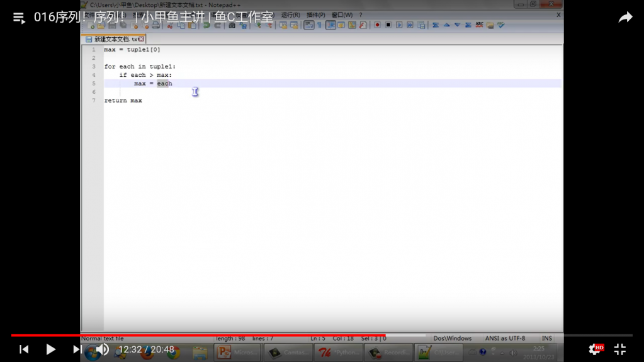Viewport: 644px width, 362px height.
Task: Click the macro Playback icon
Action: [399, 25]
